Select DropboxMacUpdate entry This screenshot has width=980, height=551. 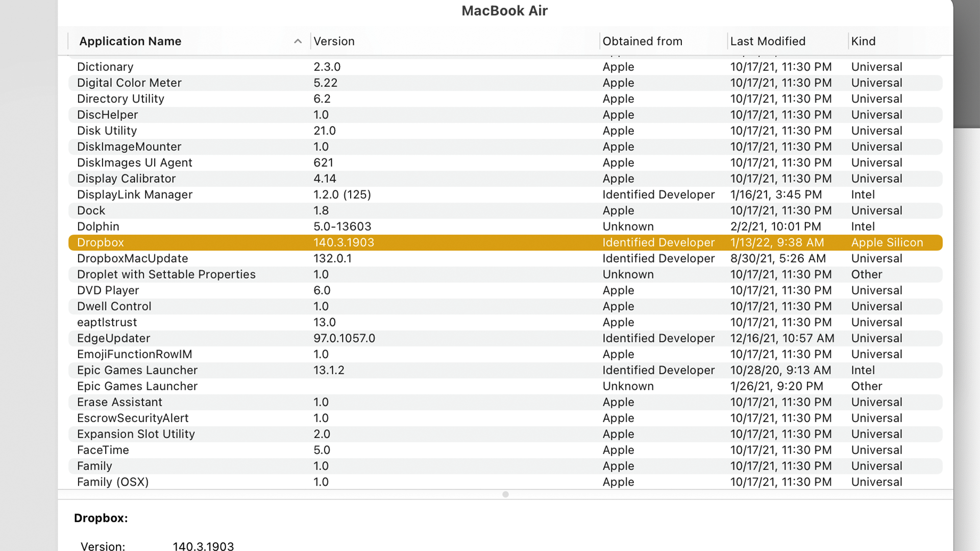tap(505, 259)
